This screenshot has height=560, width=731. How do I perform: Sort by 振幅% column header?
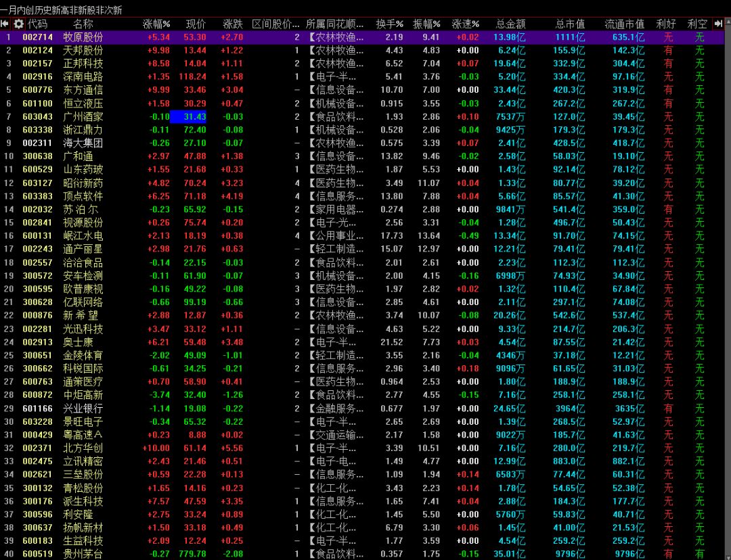point(426,23)
